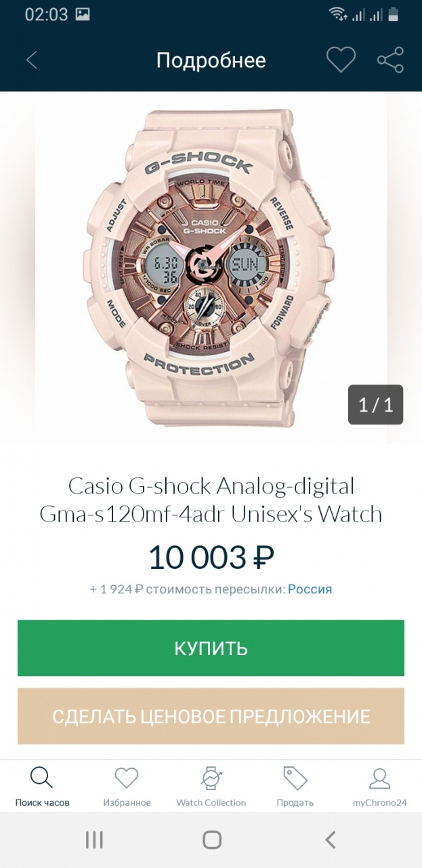Change shipping country via Россия link
The width and height of the screenshot is (422, 868).
coord(310,589)
